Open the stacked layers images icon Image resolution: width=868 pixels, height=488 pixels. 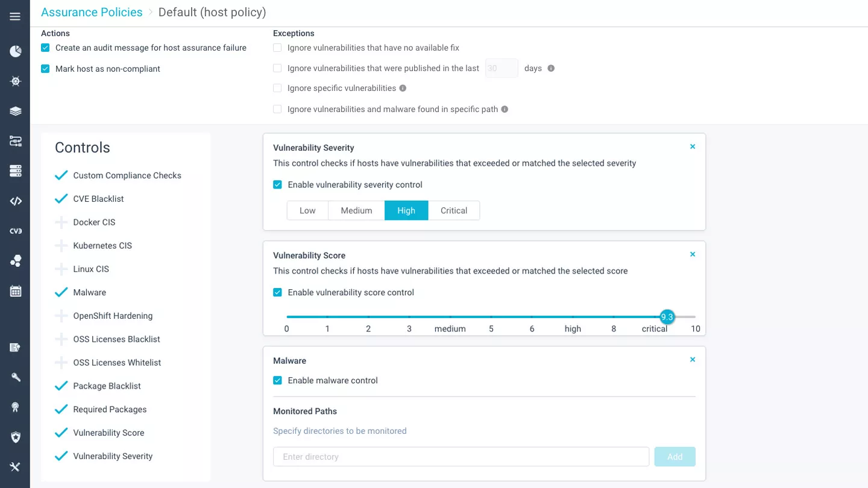[16, 111]
